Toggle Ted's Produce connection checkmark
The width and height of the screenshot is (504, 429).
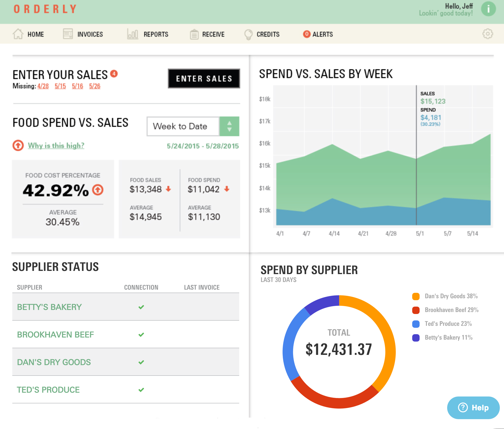[141, 390]
